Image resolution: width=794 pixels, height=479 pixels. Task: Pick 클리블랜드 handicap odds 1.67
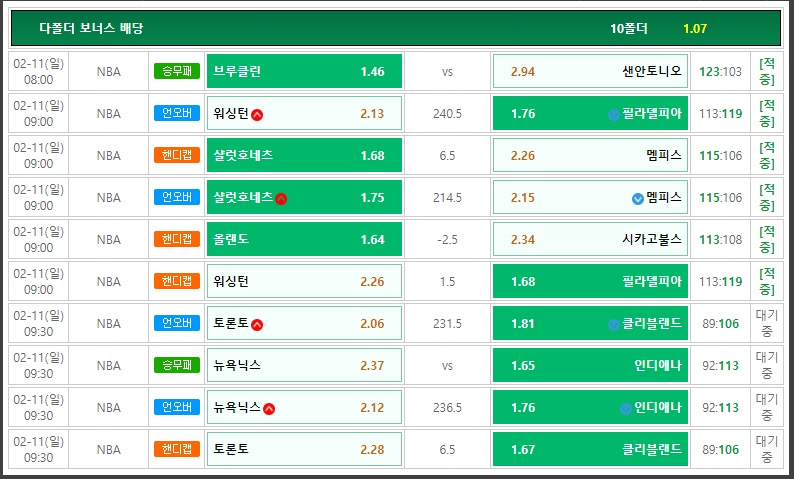pos(590,449)
